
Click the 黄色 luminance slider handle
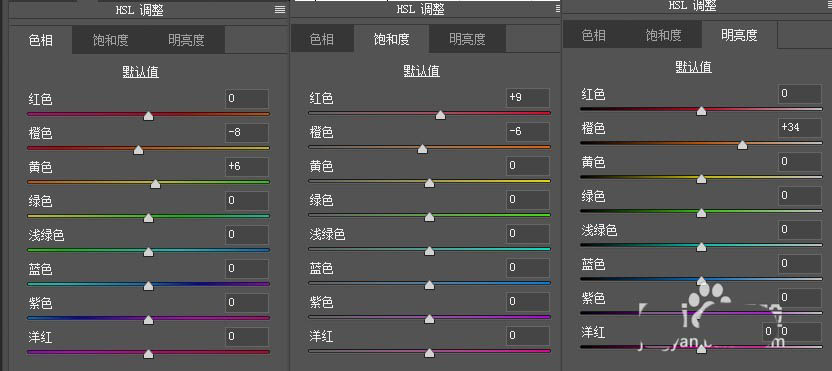[701, 179]
